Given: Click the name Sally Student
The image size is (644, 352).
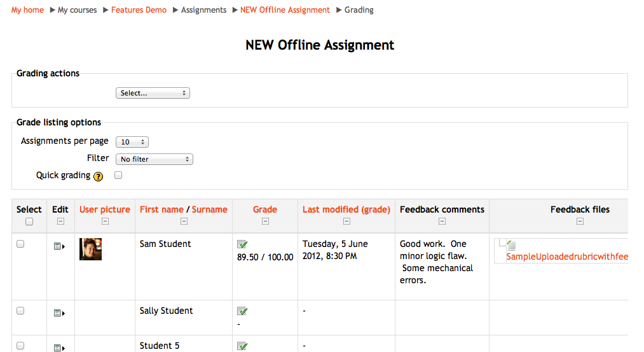Looking at the screenshot, I should (166, 311).
